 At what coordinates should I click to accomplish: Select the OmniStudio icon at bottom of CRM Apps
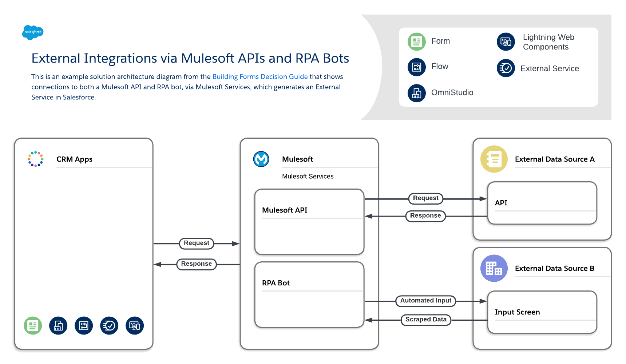coord(58,325)
